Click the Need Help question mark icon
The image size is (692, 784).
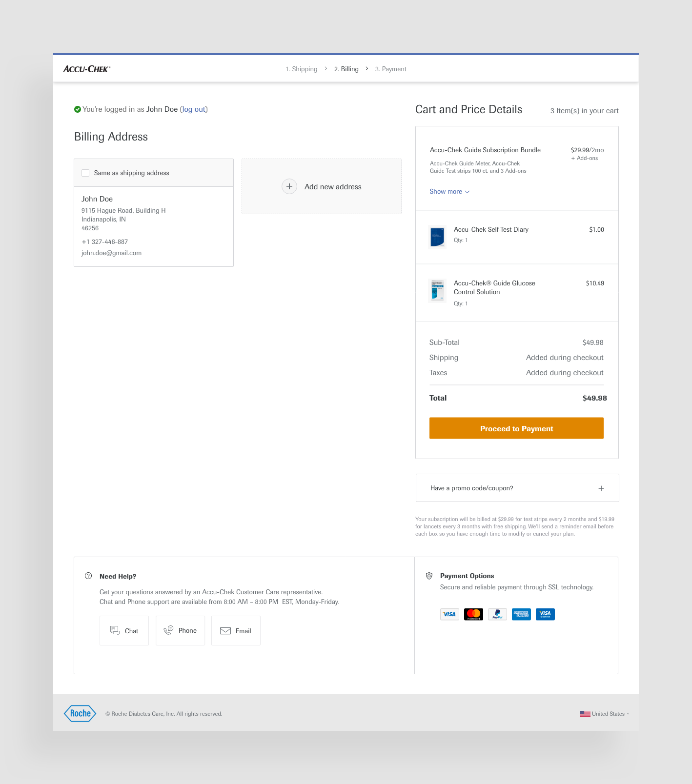(88, 576)
